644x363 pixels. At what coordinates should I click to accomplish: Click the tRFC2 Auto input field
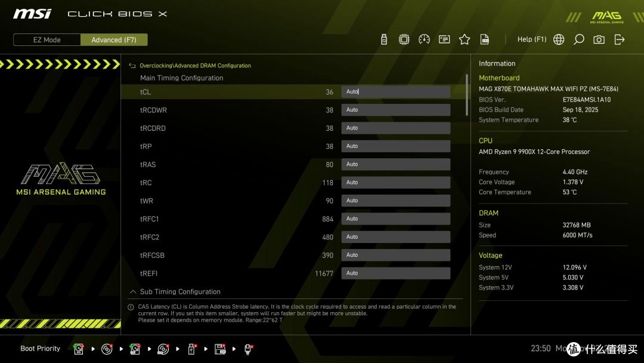[x=395, y=237]
